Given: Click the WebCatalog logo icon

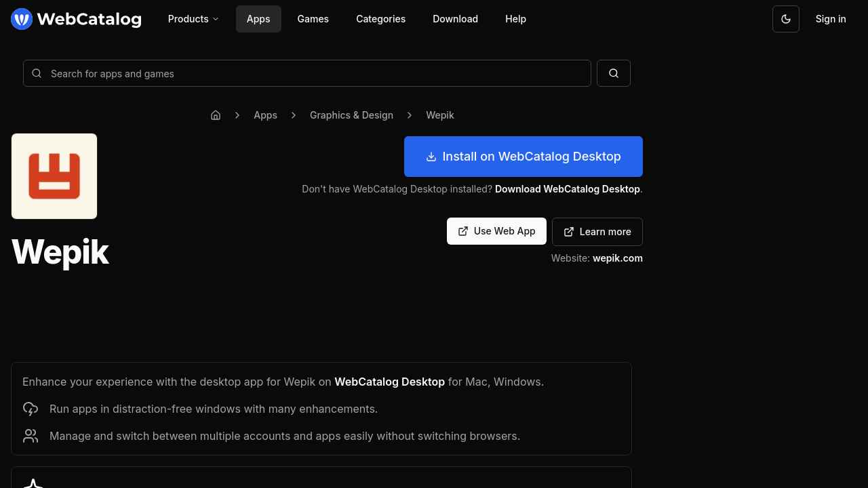Looking at the screenshot, I should (22, 19).
